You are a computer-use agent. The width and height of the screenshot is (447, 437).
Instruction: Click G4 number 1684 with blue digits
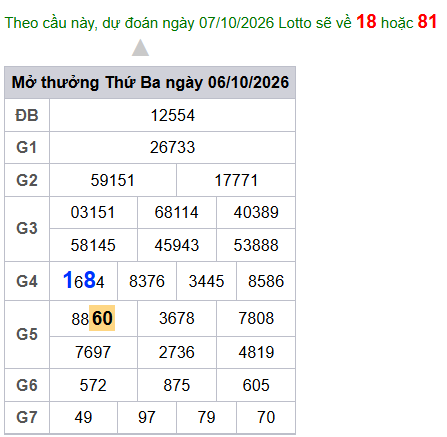point(84,280)
